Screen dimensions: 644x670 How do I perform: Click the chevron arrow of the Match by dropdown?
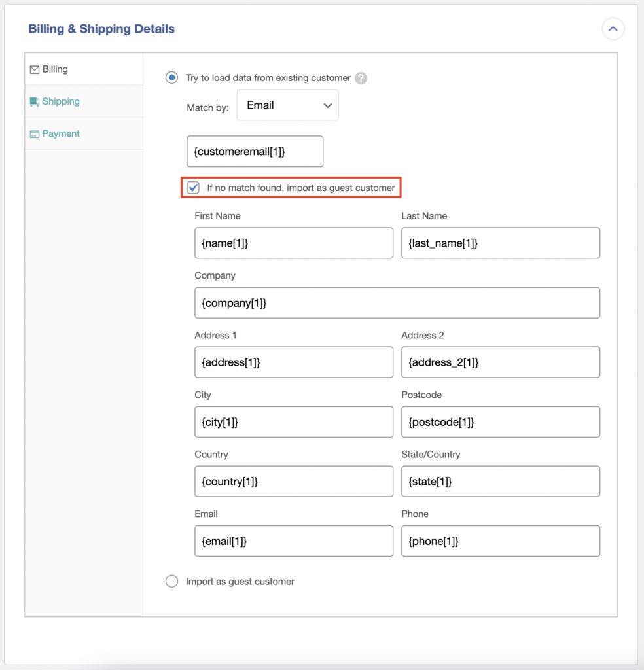click(x=327, y=105)
